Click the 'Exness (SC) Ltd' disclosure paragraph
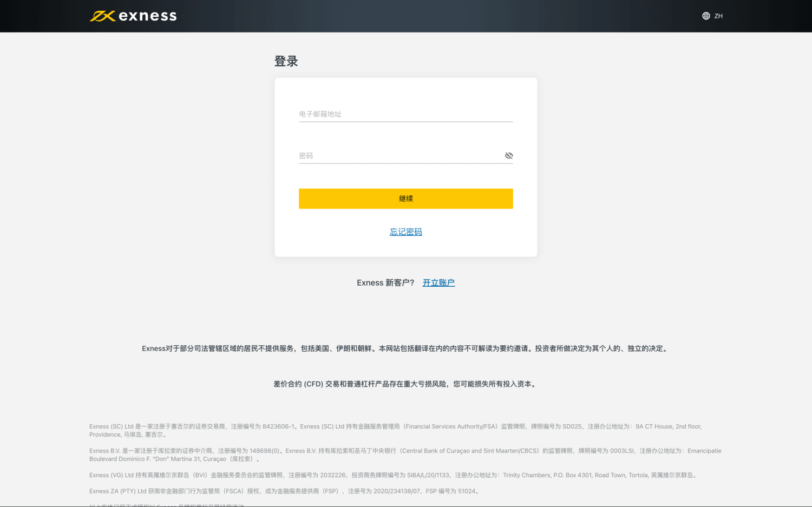Viewport: 812px width, 507px height. tap(396, 431)
